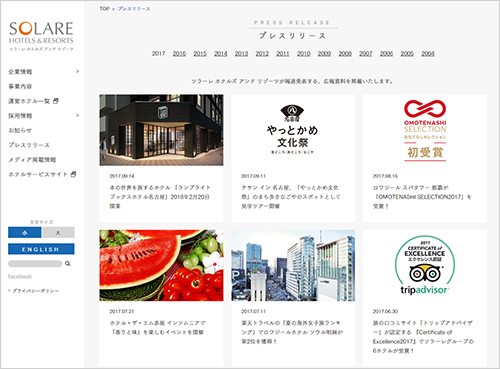Open the プライバシーポリシー link

click(35, 291)
